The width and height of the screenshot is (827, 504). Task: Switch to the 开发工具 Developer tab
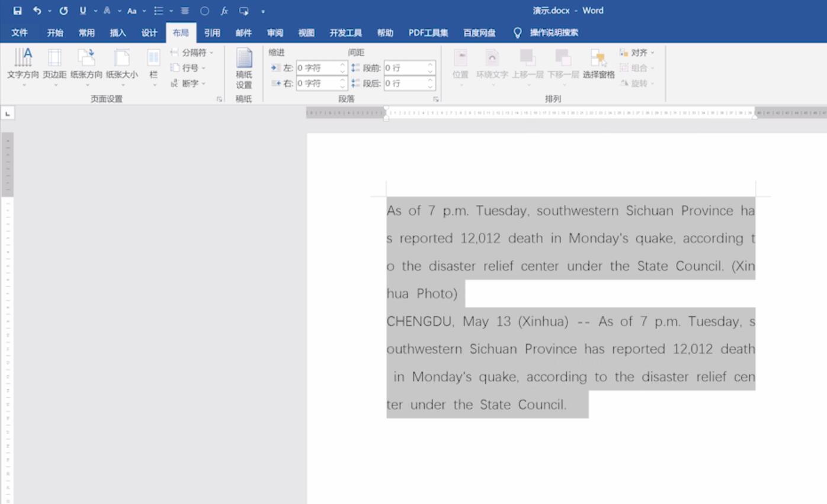345,33
